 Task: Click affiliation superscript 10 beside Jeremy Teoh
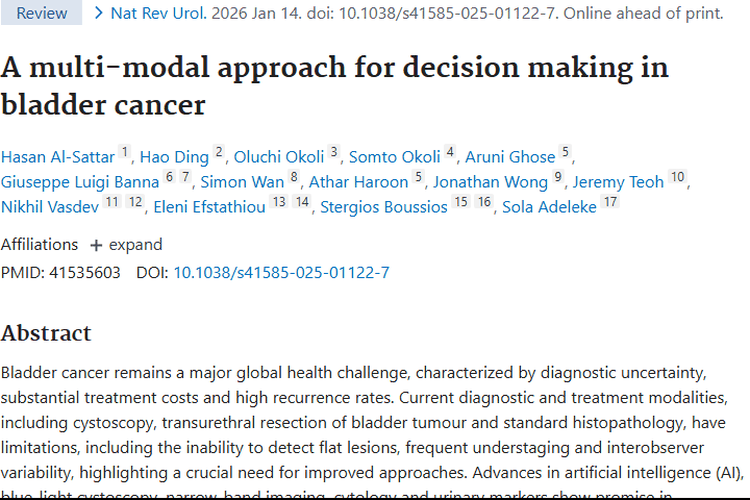click(678, 178)
